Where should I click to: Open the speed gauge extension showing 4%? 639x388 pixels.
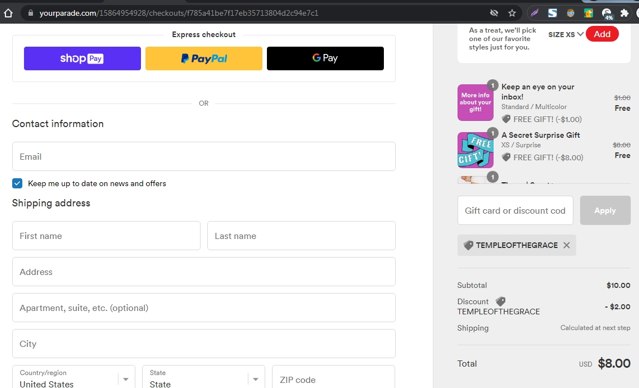607,14
